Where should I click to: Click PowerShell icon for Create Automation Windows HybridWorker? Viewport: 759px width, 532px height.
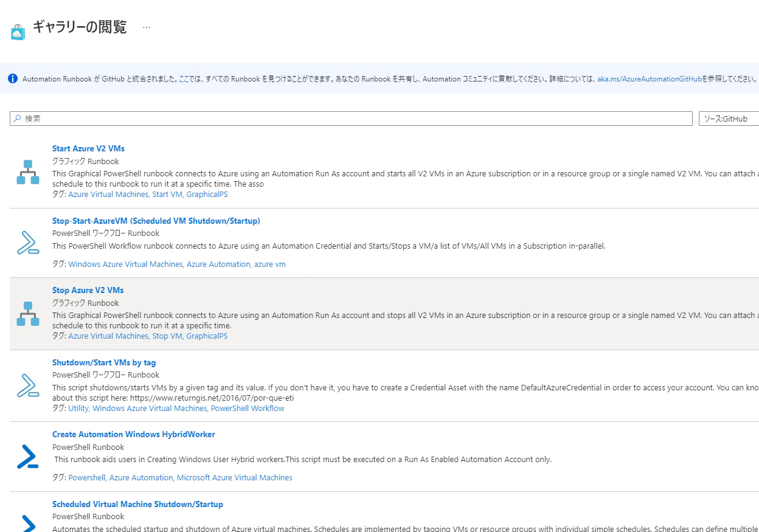[x=27, y=456]
